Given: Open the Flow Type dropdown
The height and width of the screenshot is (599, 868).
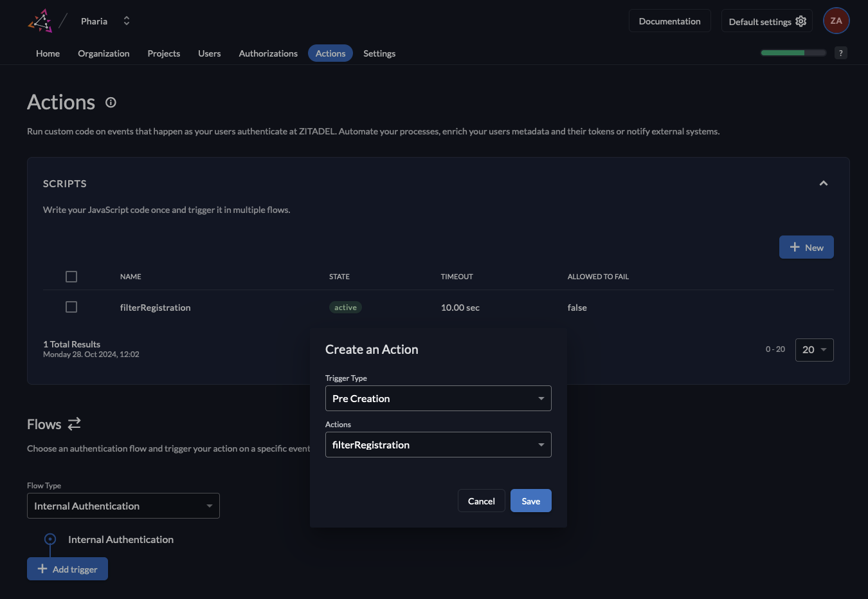Looking at the screenshot, I should pyautogui.click(x=123, y=506).
